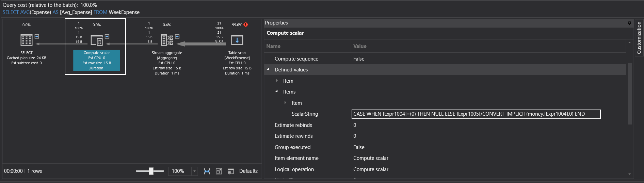Viewport: 644px width, 183px height.
Task: Click the Defaults button
Action: [248, 171]
